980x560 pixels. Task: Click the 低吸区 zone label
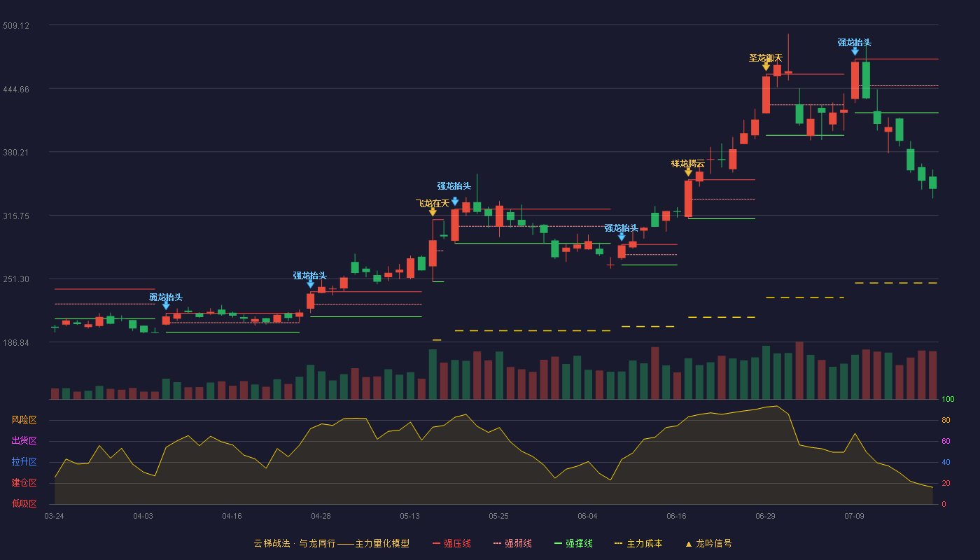pos(24,504)
